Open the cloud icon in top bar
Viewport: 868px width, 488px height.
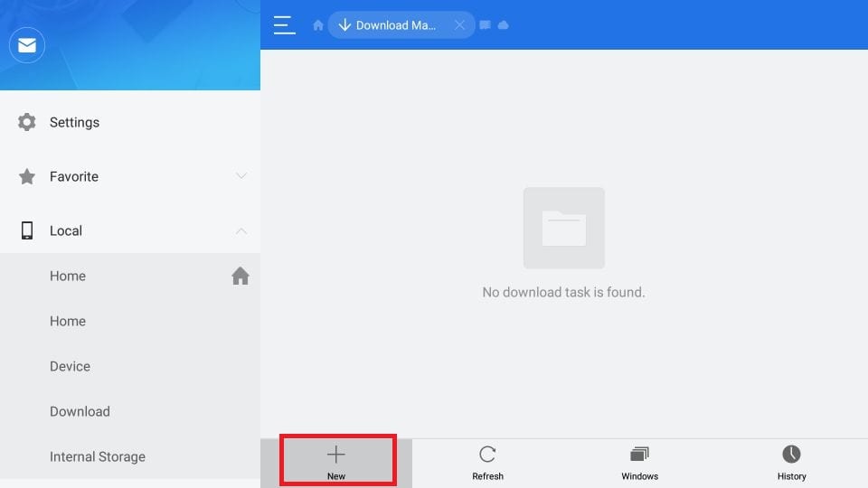click(x=504, y=25)
